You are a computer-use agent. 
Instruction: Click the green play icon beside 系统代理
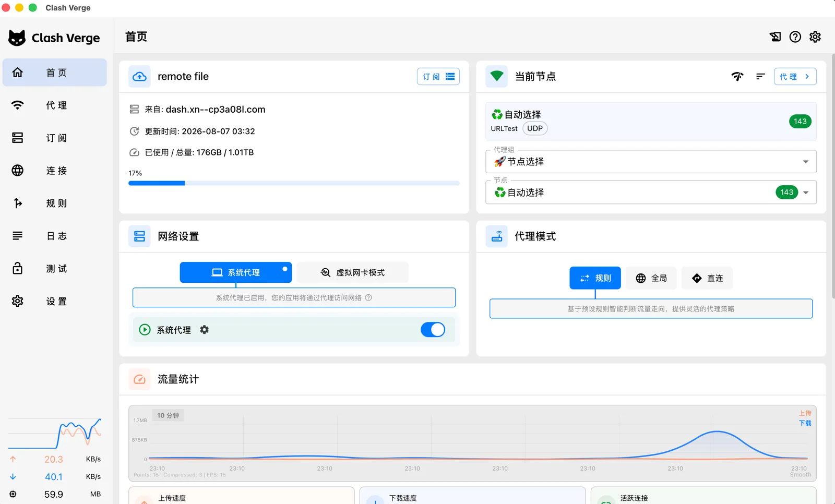pyautogui.click(x=145, y=330)
